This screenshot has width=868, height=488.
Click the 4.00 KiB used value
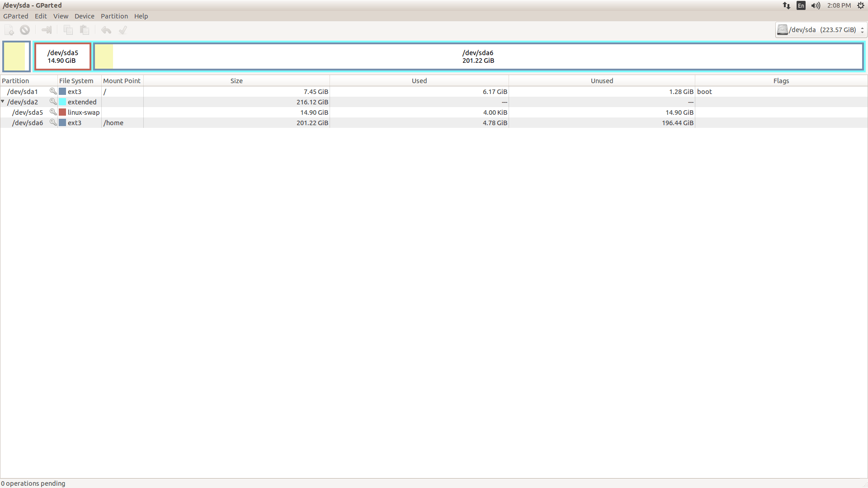(495, 112)
